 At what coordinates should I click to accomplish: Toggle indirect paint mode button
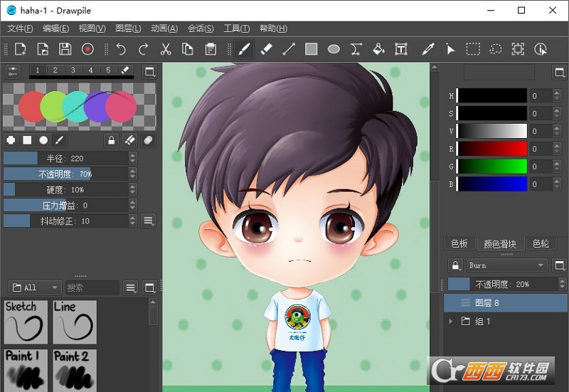click(x=148, y=140)
